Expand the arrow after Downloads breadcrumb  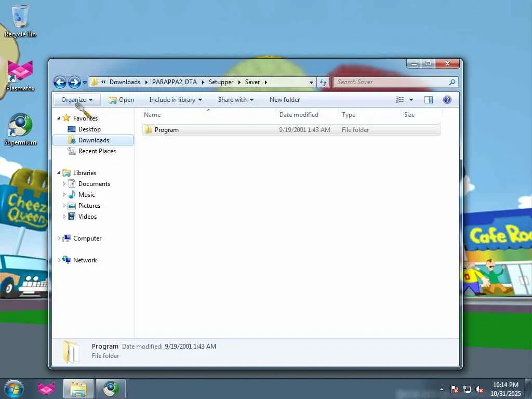point(146,82)
